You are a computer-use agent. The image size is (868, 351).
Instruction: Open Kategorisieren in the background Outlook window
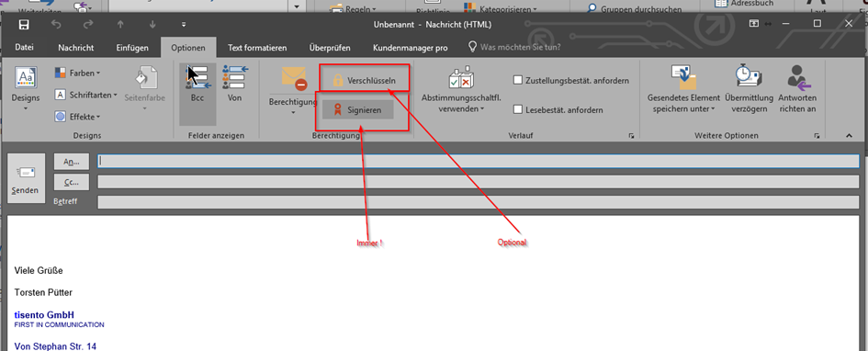click(501, 8)
